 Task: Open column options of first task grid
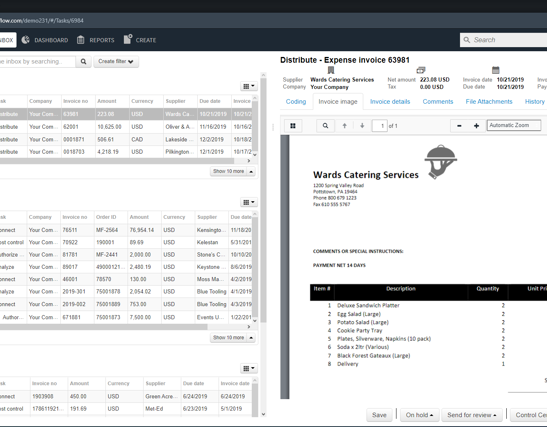click(x=249, y=86)
